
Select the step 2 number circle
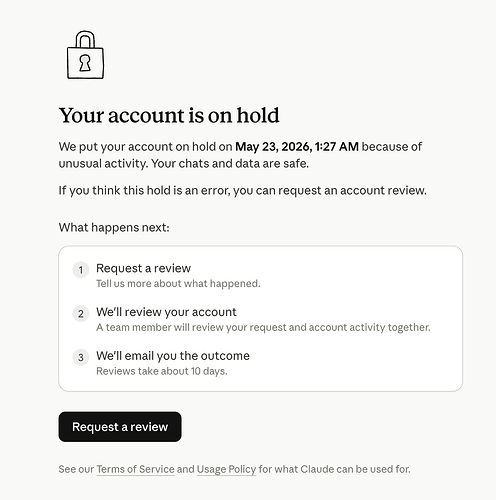tap(81, 314)
